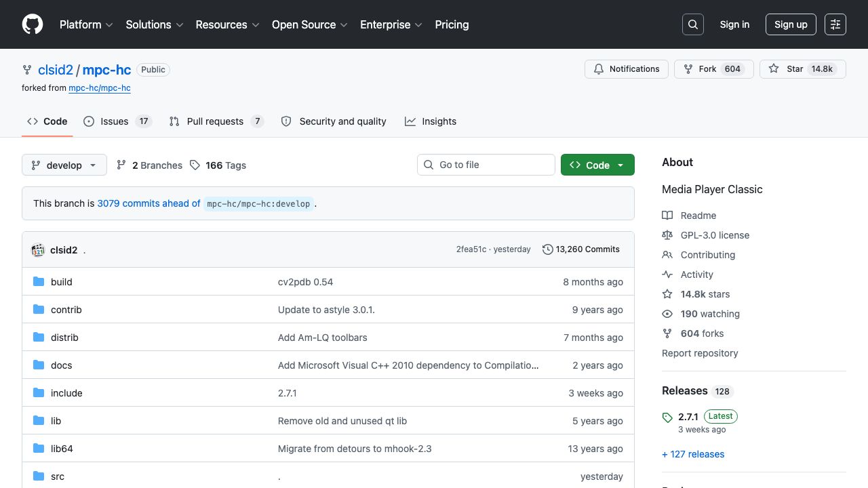This screenshot has width=868, height=488.
Task: Switch to the Pull requests tab
Action: [216, 121]
